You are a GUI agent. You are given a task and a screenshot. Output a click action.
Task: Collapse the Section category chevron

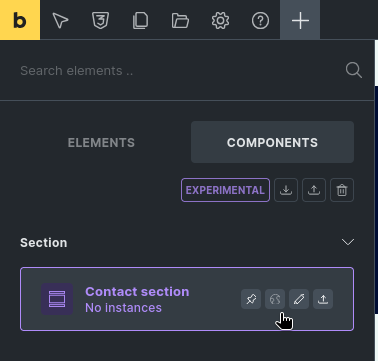tap(348, 242)
